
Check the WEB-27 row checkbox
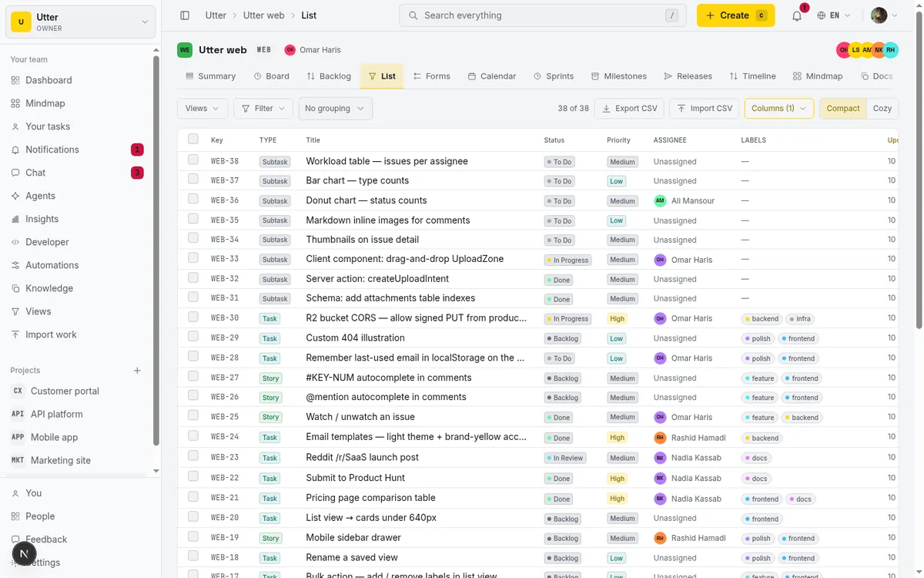193,376
